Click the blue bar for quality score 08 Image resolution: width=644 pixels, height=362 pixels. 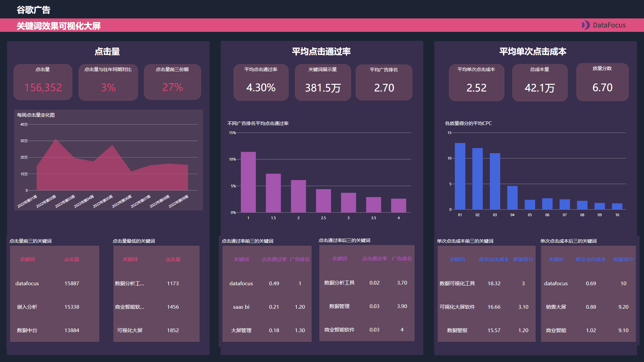pyautogui.click(x=582, y=205)
